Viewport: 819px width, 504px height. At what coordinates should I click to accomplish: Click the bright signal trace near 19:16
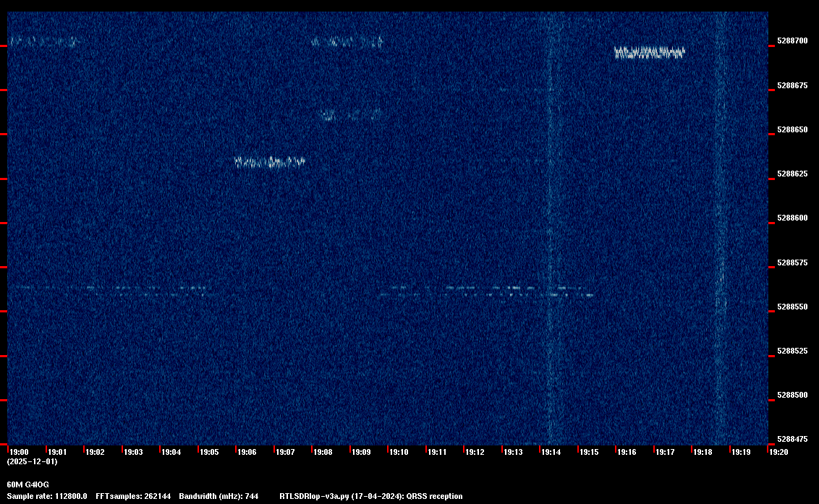click(x=649, y=52)
